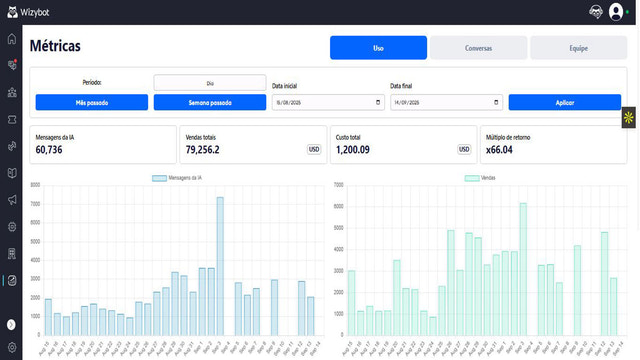640x360 pixels.
Task: Open the team members sidebar icon
Action: [12, 92]
